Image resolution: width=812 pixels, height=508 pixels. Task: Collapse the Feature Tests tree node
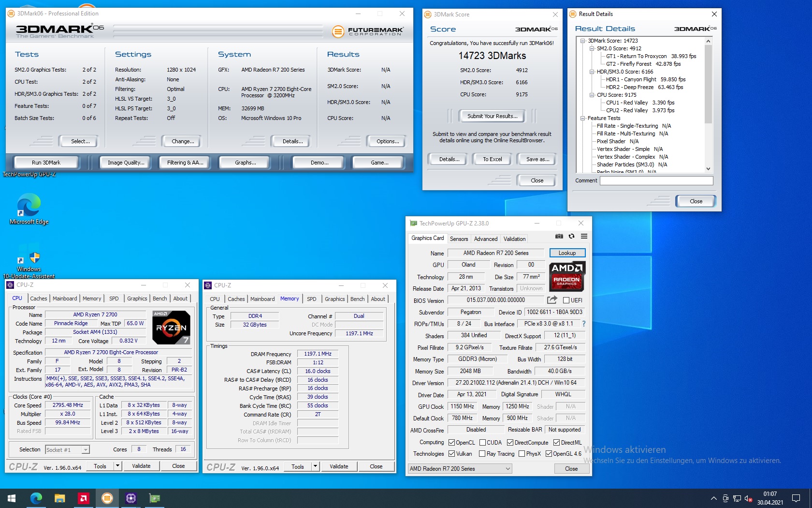coord(583,118)
